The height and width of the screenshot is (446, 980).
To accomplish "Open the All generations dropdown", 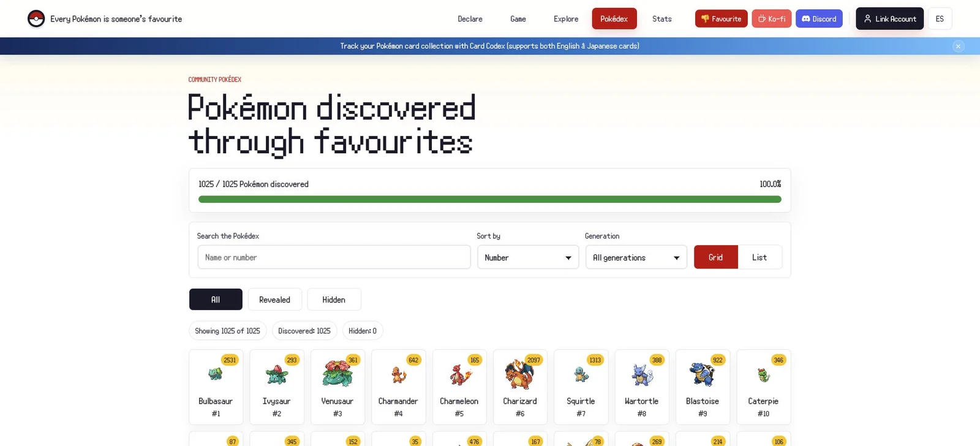I will [x=636, y=257].
